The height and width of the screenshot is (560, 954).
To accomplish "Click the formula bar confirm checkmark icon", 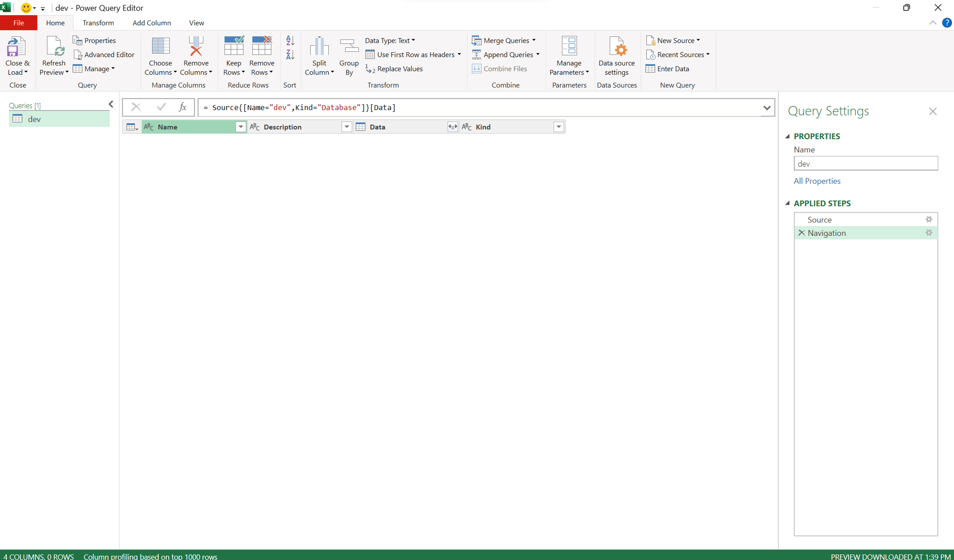I will coord(161,108).
